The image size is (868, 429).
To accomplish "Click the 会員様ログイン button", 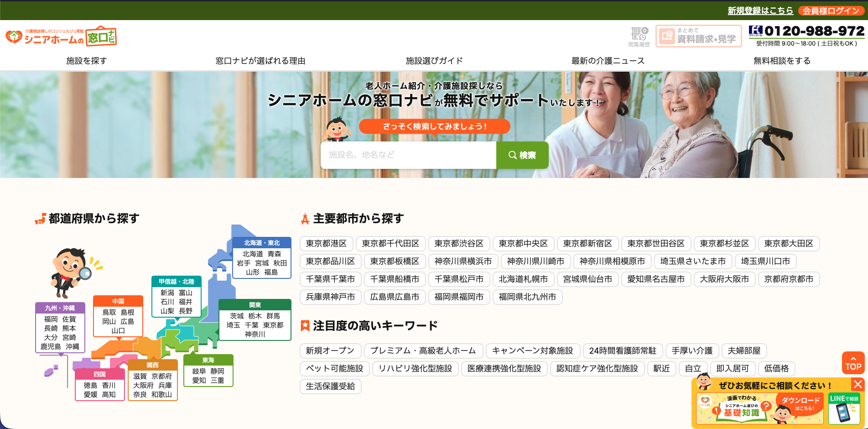I will pyautogui.click(x=831, y=10).
